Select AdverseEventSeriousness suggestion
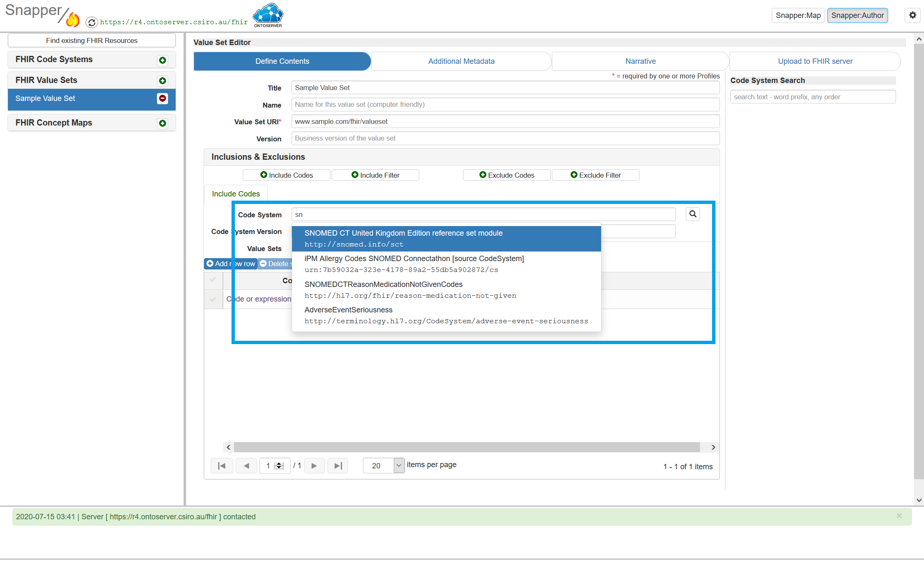The height and width of the screenshot is (571, 924). [x=446, y=315]
